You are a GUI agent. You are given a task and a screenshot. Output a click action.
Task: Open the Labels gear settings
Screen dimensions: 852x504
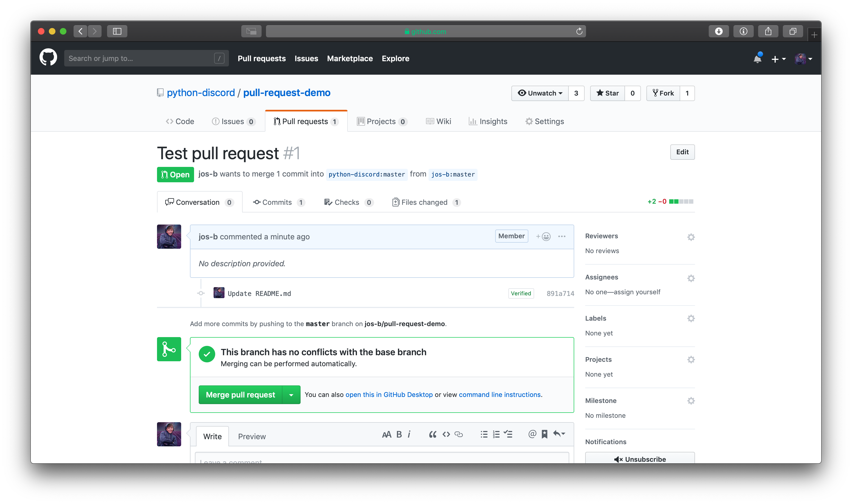tap(691, 318)
